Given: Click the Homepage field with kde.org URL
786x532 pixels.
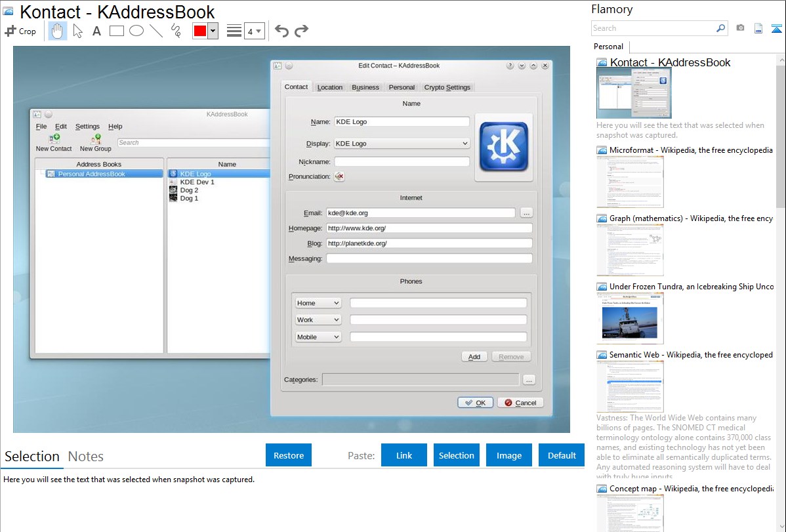Looking at the screenshot, I should pos(429,228).
